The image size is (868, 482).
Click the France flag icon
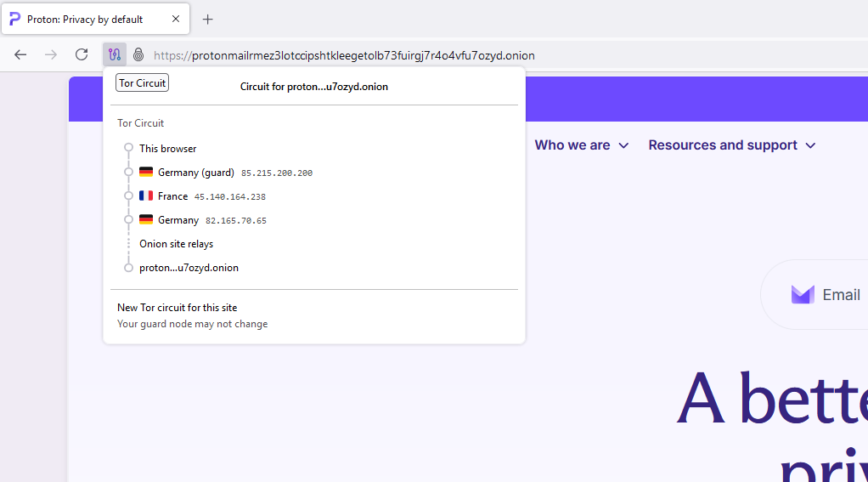(x=146, y=196)
